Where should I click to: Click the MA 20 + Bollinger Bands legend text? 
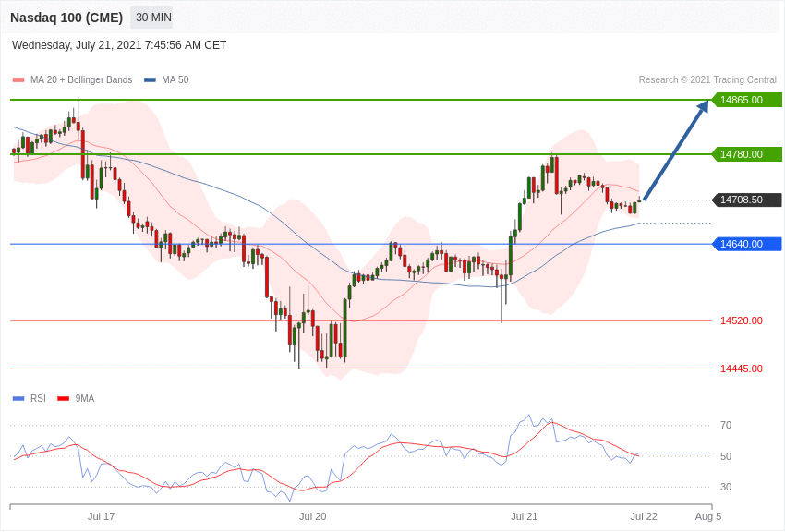pyautogui.click(x=81, y=80)
